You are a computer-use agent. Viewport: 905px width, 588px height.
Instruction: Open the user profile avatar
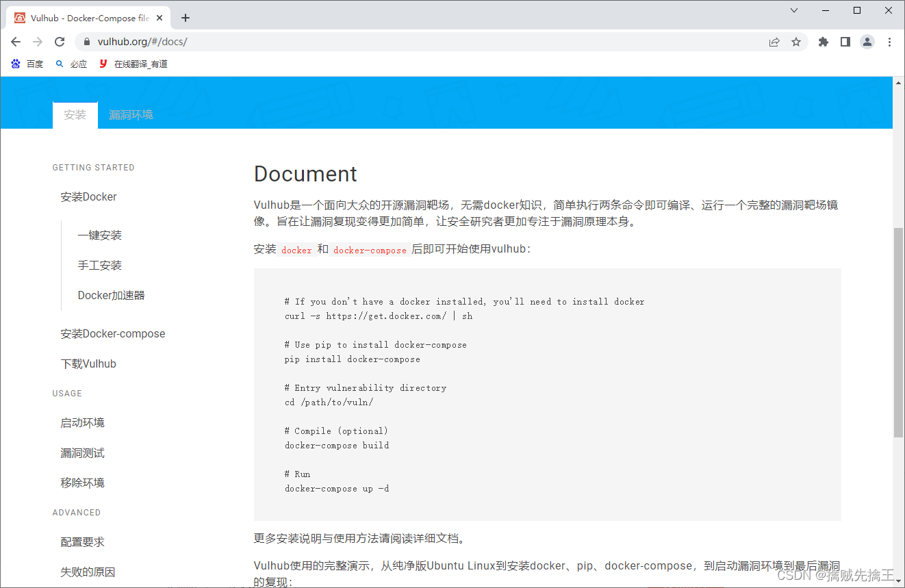(867, 42)
